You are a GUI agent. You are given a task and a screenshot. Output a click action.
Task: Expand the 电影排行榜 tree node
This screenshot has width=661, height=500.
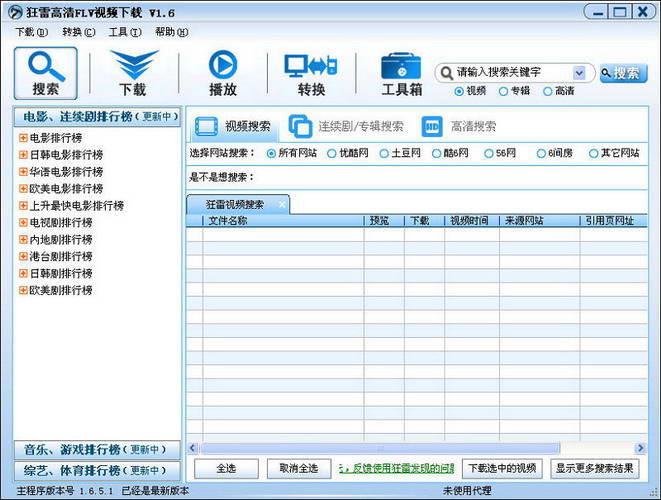click(x=23, y=138)
